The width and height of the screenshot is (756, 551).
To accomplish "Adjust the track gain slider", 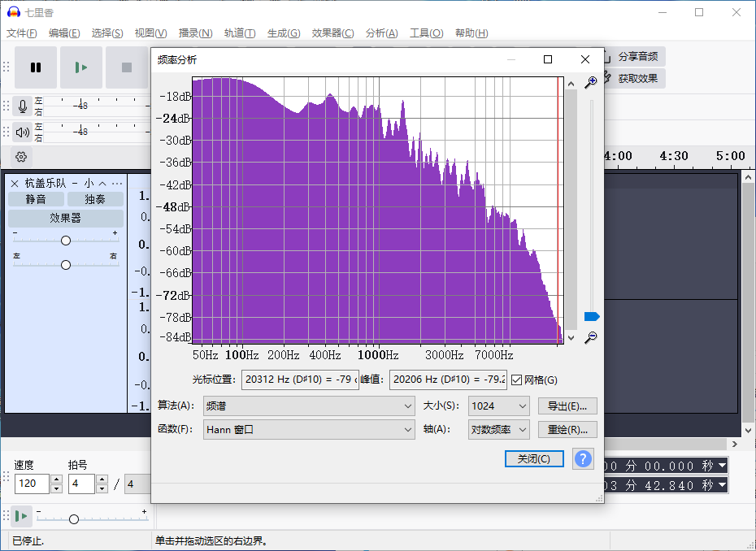I will (x=65, y=240).
